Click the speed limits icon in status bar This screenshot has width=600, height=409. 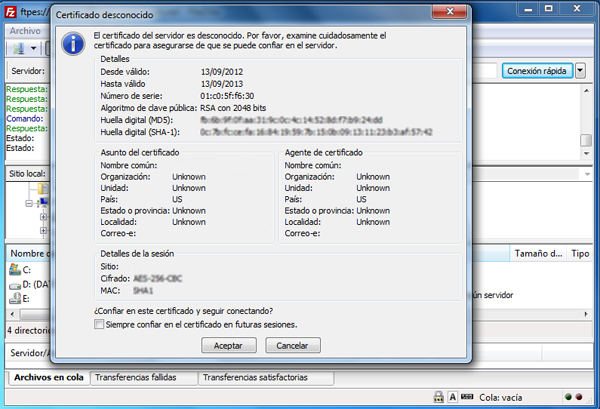pyautogui.click(x=467, y=397)
